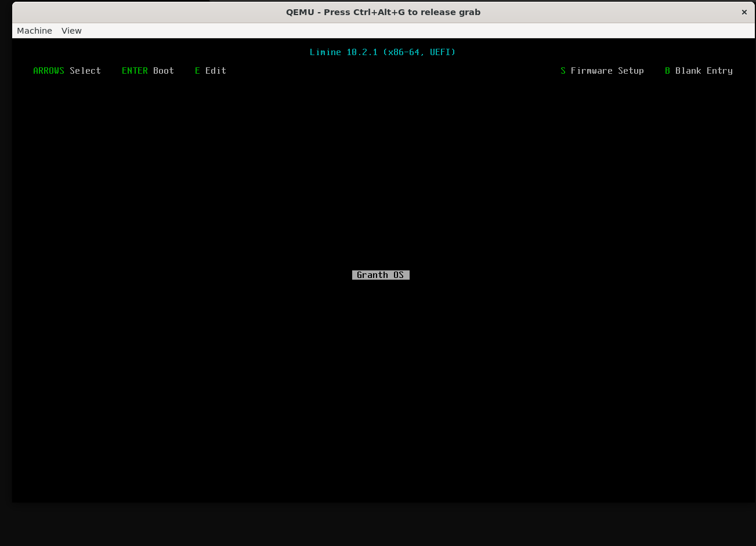756x546 pixels.
Task: Click the Blank Entry label
Action: coord(704,71)
